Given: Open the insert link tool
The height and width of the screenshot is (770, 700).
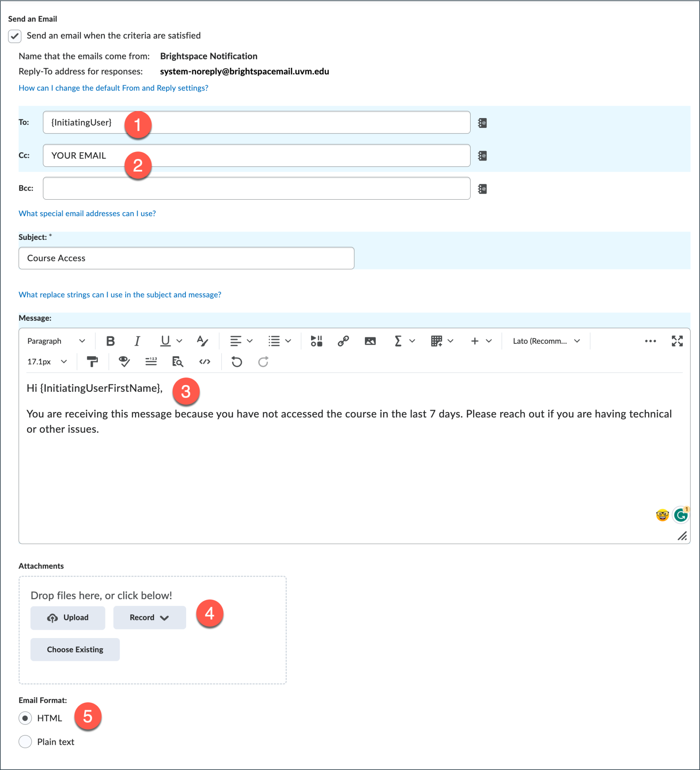Looking at the screenshot, I should pyautogui.click(x=343, y=341).
